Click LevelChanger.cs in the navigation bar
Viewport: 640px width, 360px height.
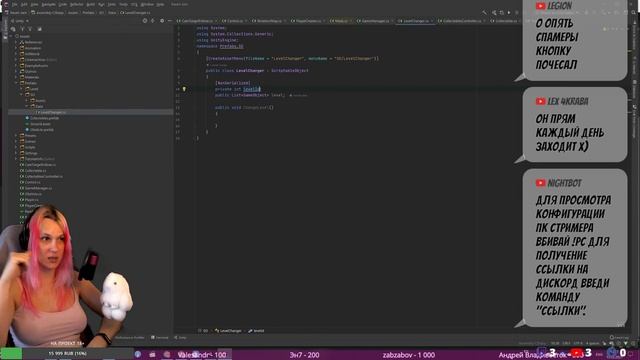[x=136, y=13]
